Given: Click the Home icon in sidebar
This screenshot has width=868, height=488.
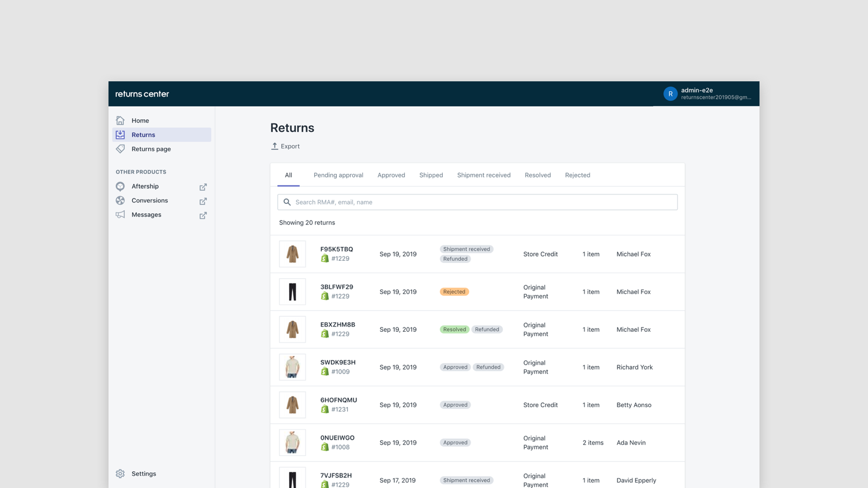Looking at the screenshot, I should coord(120,120).
